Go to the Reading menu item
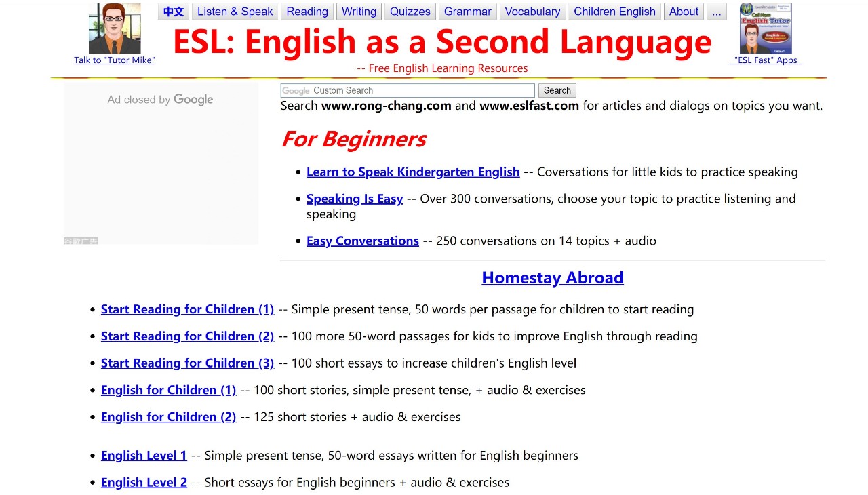The width and height of the screenshot is (868, 495). click(307, 12)
